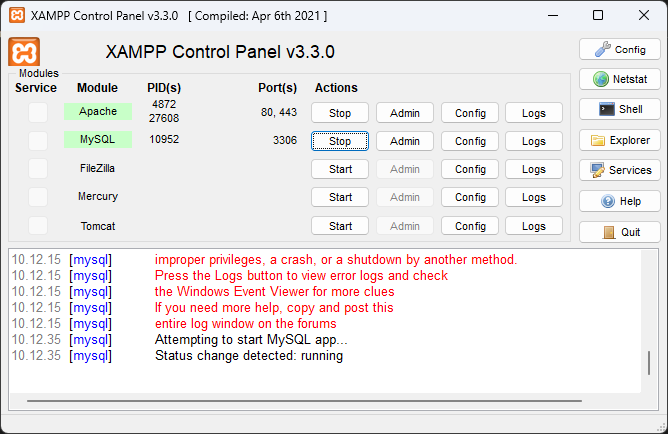668x434 pixels.
Task: Click the Mercury module label
Action: 98,196
